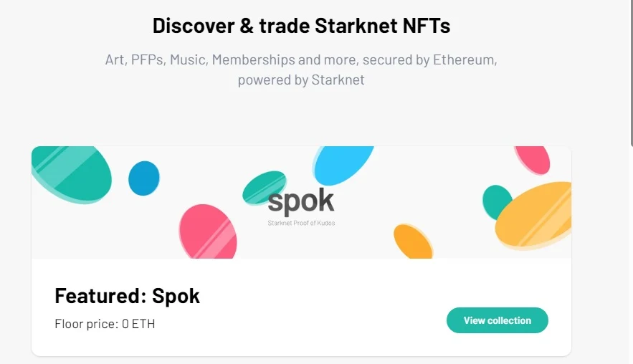Click the Spok banner image

(301, 202)
